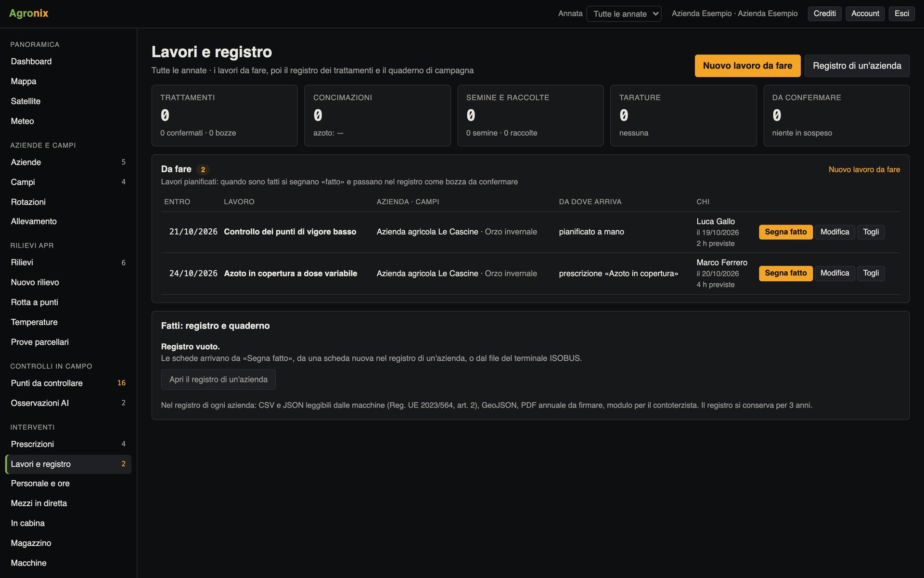The height and width of the screenshot is (578, 924).
Task: Click the name Luca Gallo
Action: coord(715,222)
